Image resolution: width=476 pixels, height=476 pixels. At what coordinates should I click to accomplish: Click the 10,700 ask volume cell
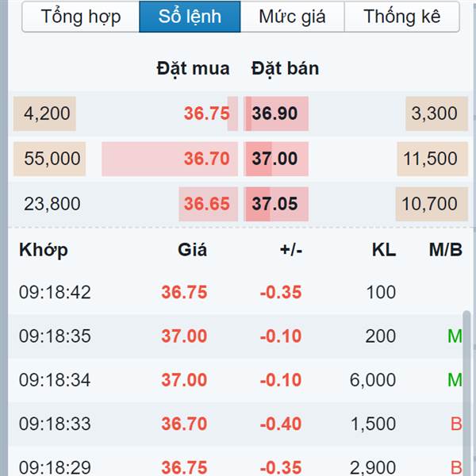[432, 204]
